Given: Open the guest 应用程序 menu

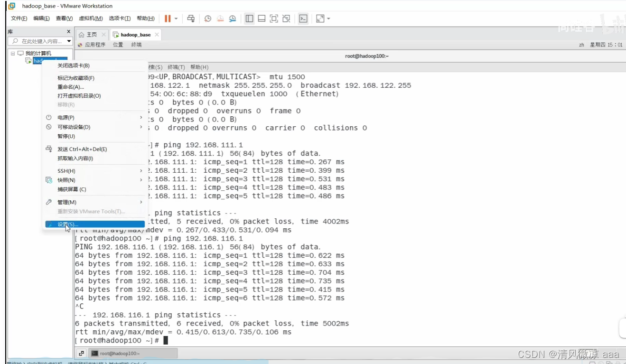Looking at the screenshot, I should 95,45.
